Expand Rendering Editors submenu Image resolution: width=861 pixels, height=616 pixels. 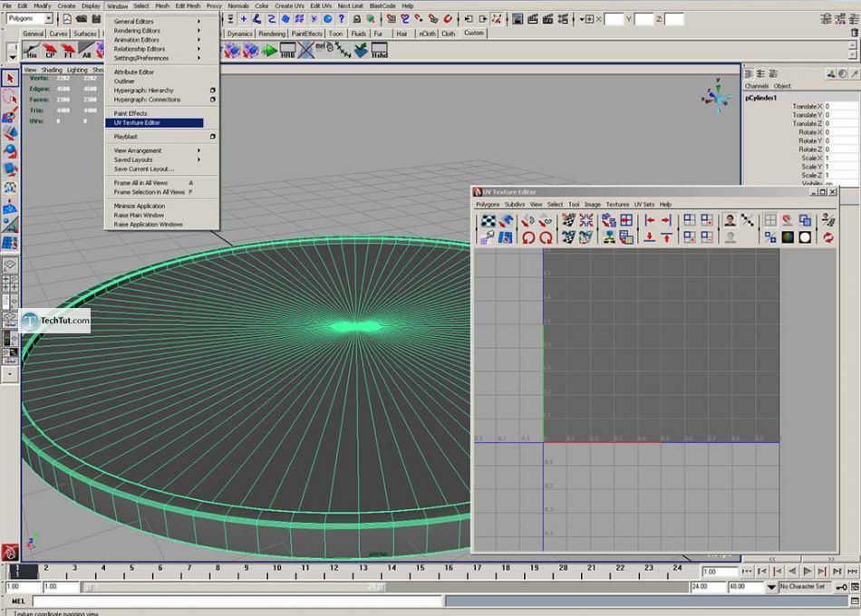tap(157, 31)
